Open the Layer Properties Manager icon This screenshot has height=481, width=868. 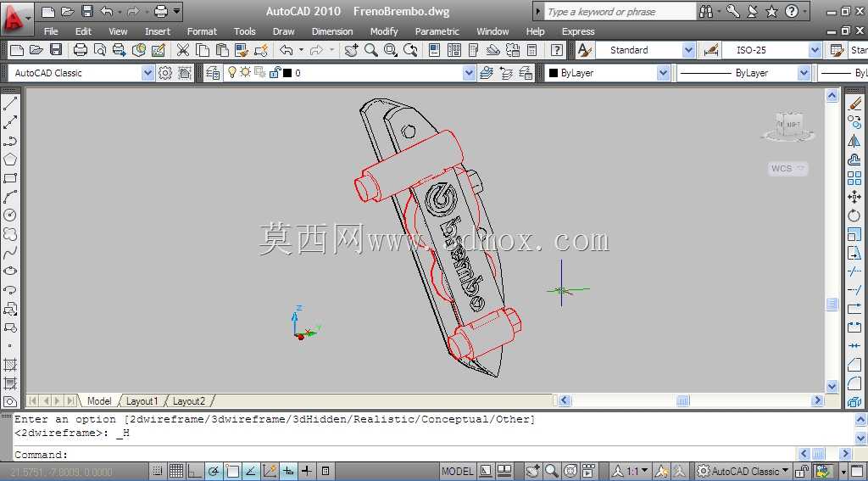click(x=213, y=73)
